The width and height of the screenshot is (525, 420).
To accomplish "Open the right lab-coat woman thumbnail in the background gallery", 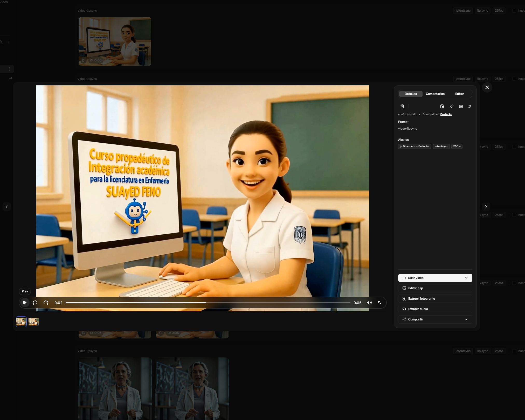I will point(192,389).
